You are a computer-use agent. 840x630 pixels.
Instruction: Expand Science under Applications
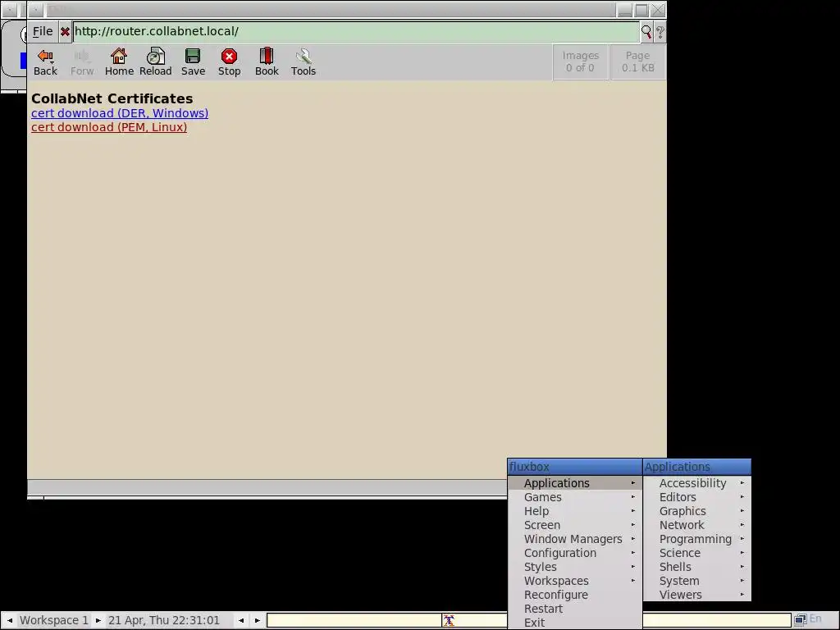(697, 553)
